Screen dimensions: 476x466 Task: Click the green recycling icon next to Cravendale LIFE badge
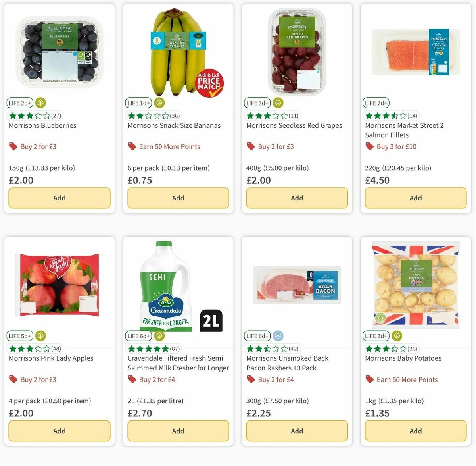(159, 336)
